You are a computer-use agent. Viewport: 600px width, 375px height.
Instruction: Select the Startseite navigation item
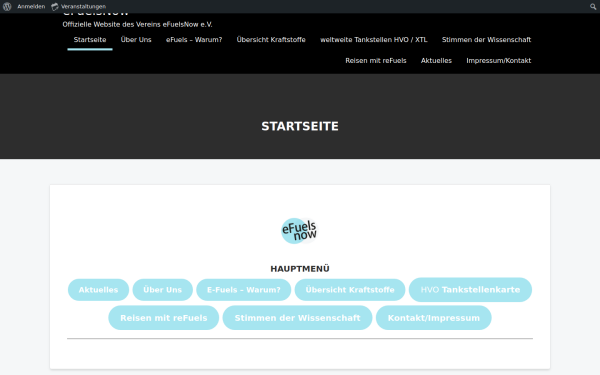pos(90,40)
